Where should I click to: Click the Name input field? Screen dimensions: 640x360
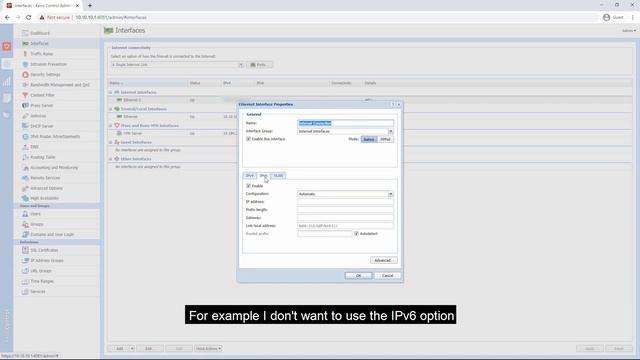point(345,123)
